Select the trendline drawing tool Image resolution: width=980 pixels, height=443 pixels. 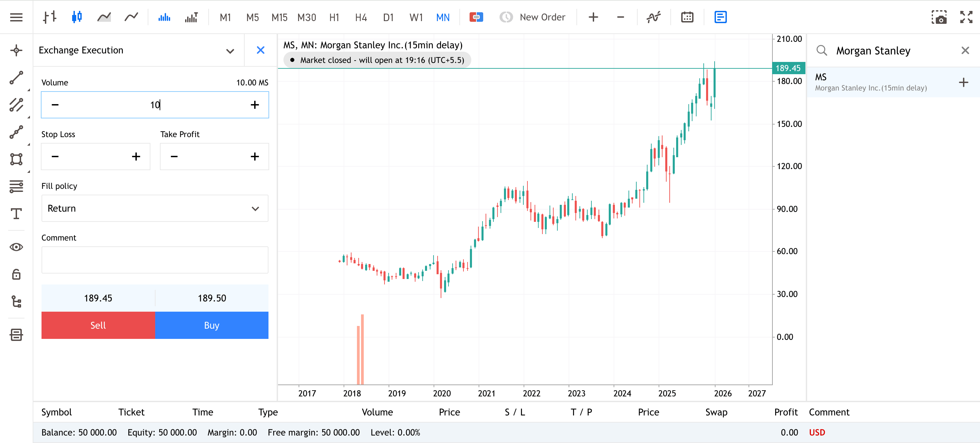pos(16,78)
